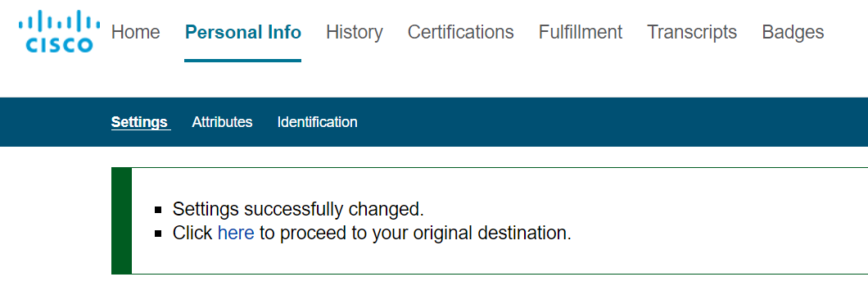Select the Personal Info tab

[x=243, y=32]
